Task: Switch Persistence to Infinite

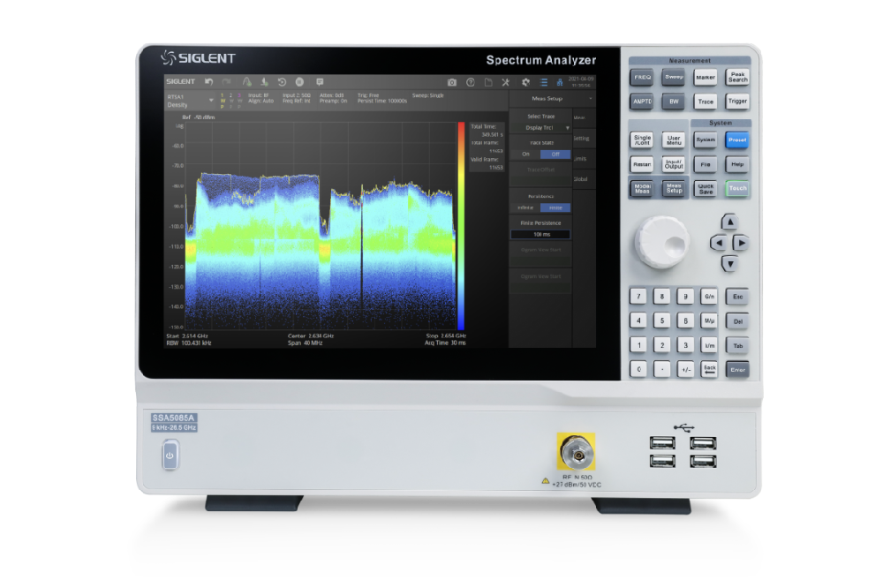Action: [525, 207]
